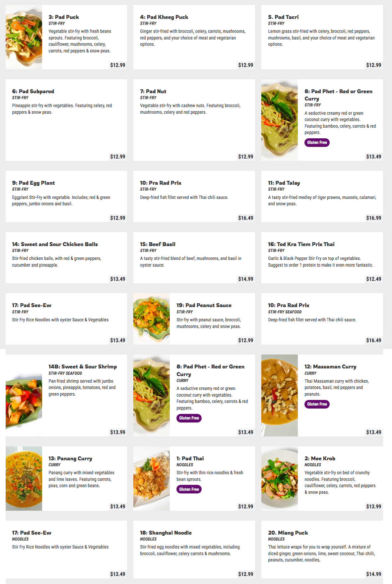Image resolution: width=392 pixels, height=584 pixels.
Task: Click the Gluten Free badge on Massaman Curry
Action: coord(317,404)
